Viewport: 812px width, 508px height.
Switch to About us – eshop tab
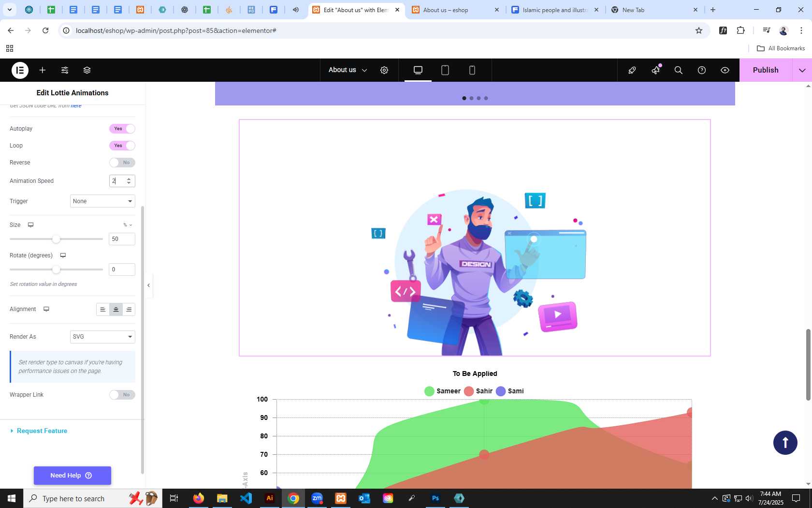(455, 10)
